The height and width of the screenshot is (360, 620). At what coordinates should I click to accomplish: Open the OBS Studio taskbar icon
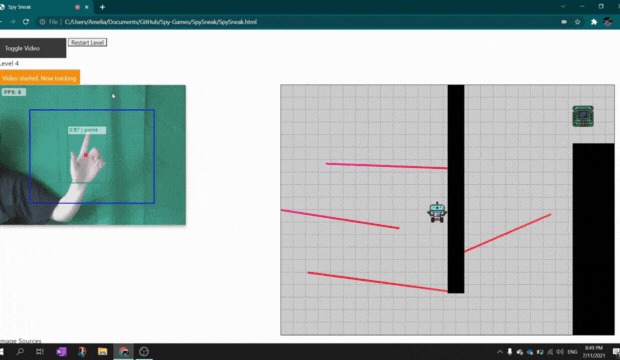tap(144, 351)
